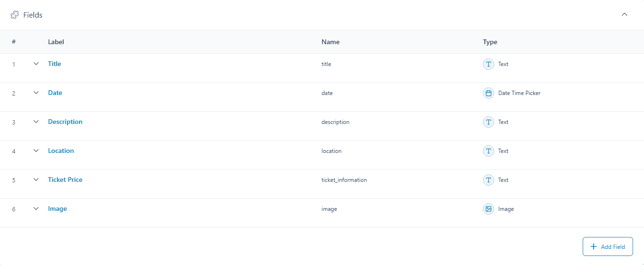
Task: Expand the Ticket Price field row chevron
Action: point(36,180)
